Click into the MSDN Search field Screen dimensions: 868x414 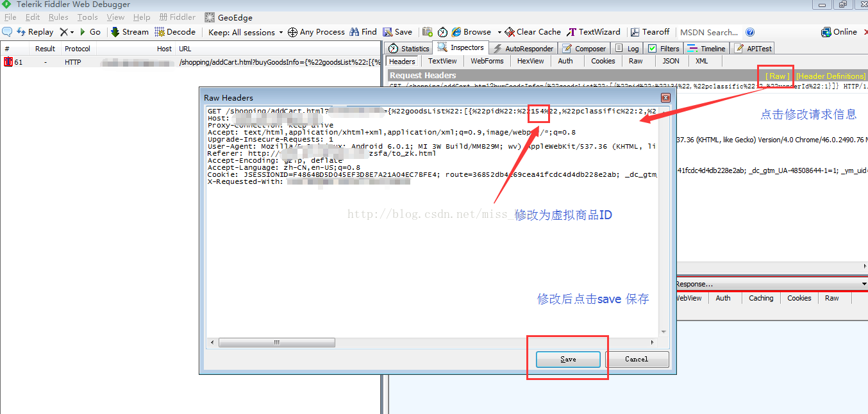click(x=708, y=32)
